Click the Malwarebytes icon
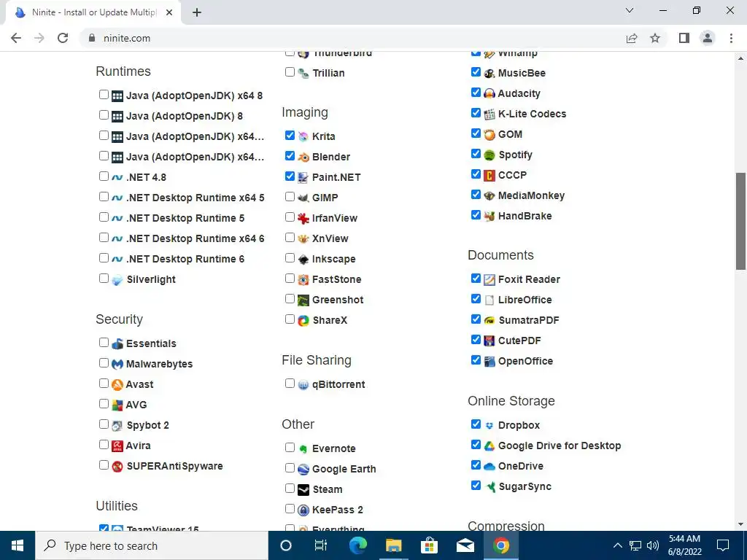 click(x=117, y=365)
